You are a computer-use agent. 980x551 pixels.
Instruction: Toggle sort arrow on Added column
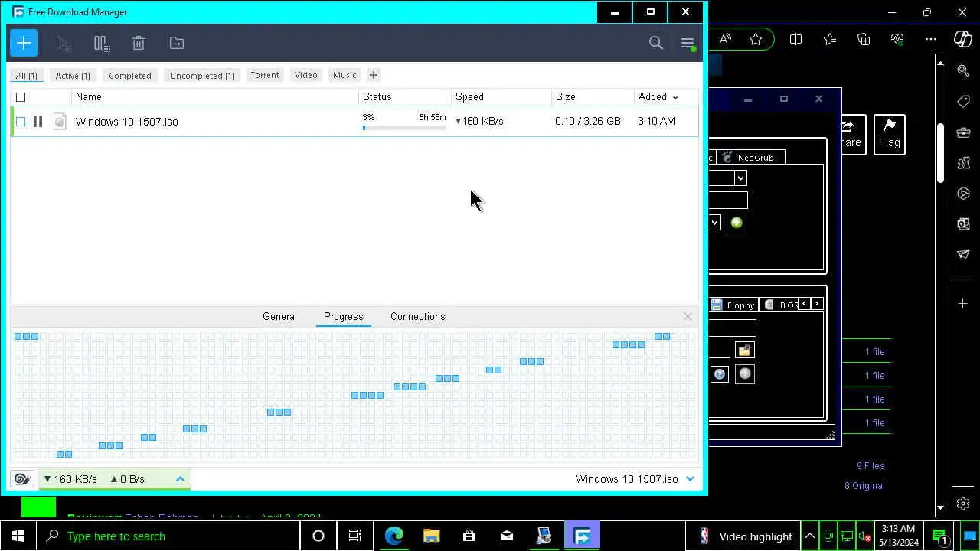coord(675,97)
